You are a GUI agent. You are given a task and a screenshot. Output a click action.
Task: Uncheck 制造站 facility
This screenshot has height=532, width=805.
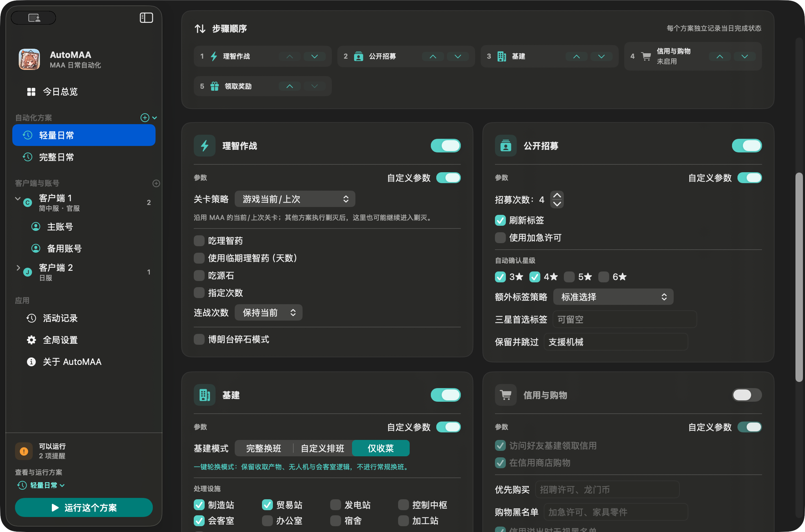pyautogui.click(x=199, y=505)
